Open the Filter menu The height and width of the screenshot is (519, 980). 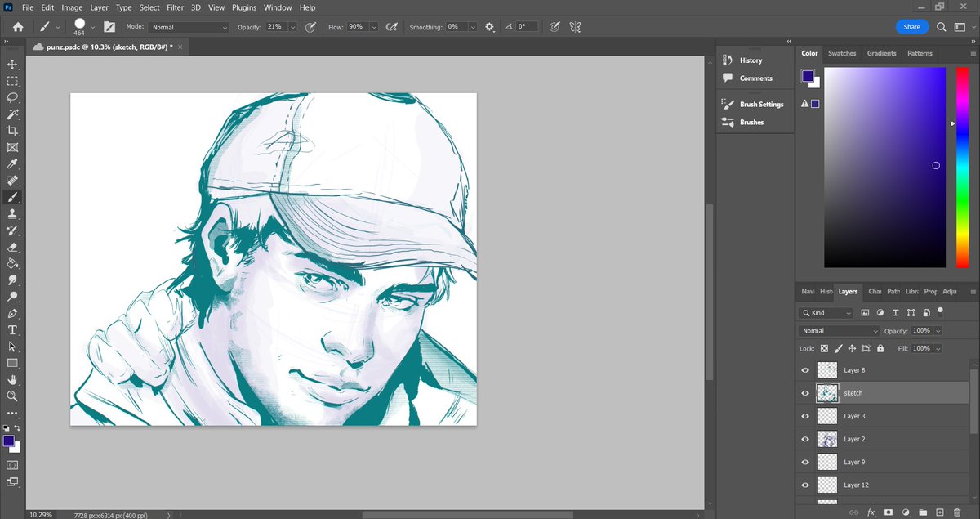(x=175, y=7)
